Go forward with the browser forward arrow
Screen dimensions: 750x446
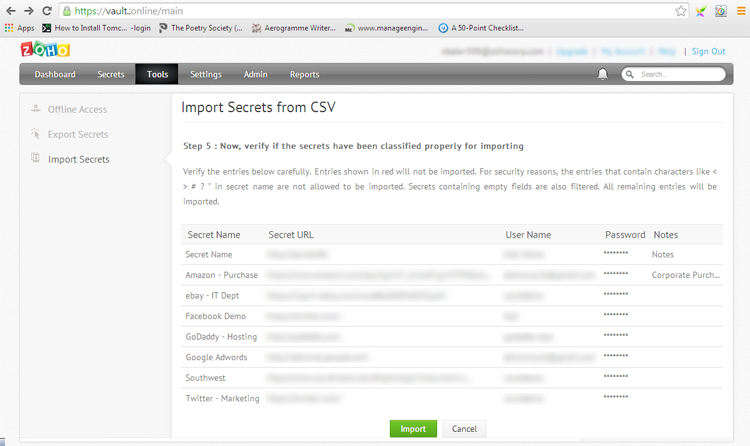29,11
